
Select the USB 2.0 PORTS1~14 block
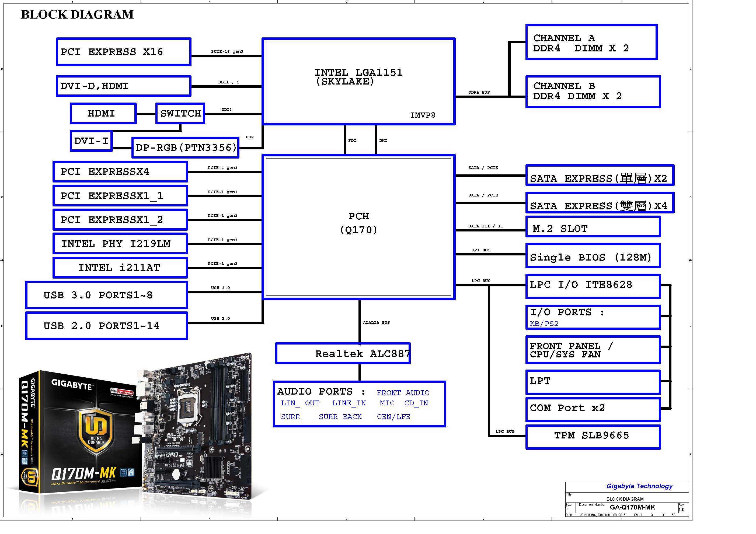106,326
